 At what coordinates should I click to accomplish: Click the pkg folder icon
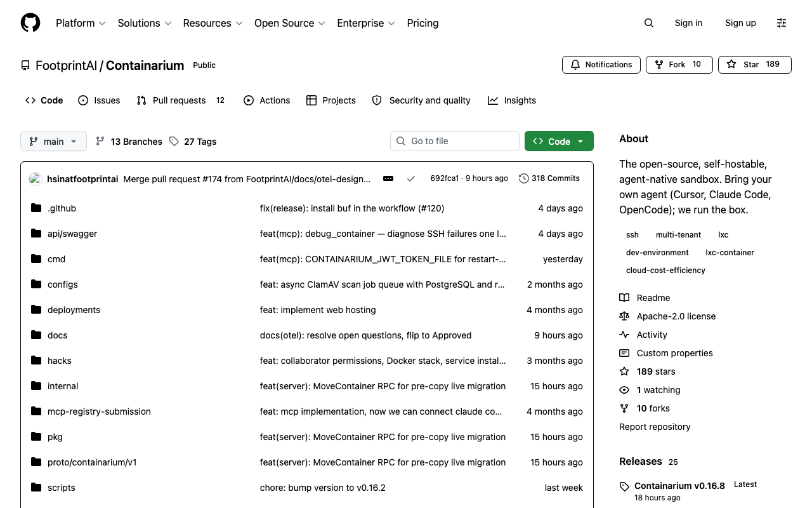point(36,436)
